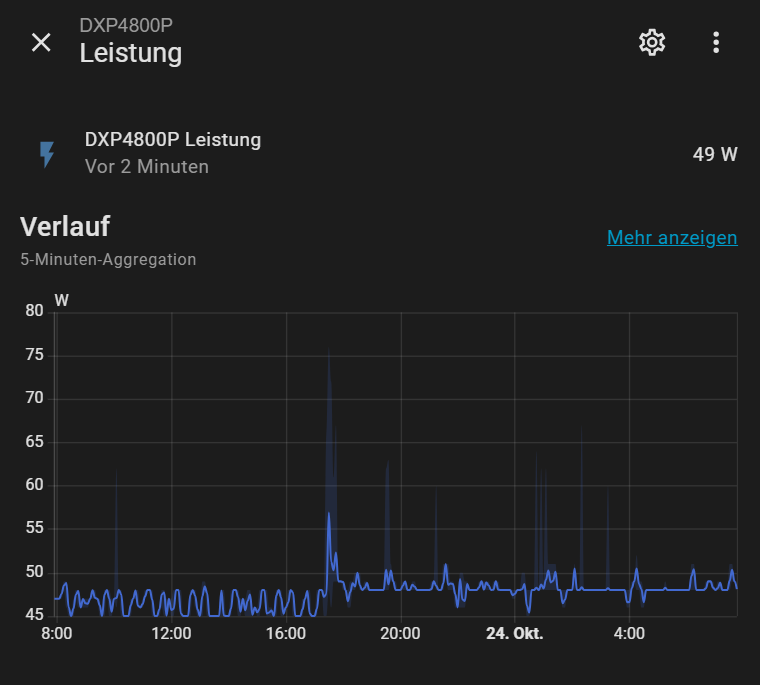Viewport: 760px width, 685px height.
Task: Click the "4:00" time axis label
Action: pyautogui.click(x=629, y=633)
